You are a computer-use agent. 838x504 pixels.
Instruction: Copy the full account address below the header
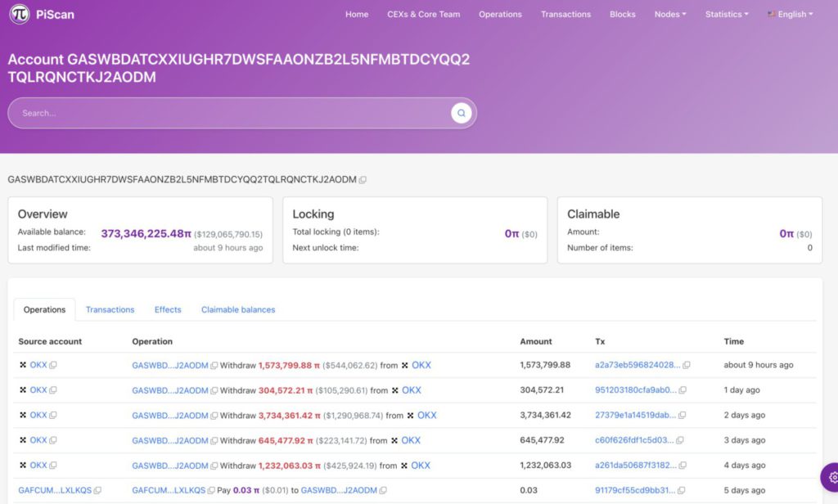coord(363,180)
